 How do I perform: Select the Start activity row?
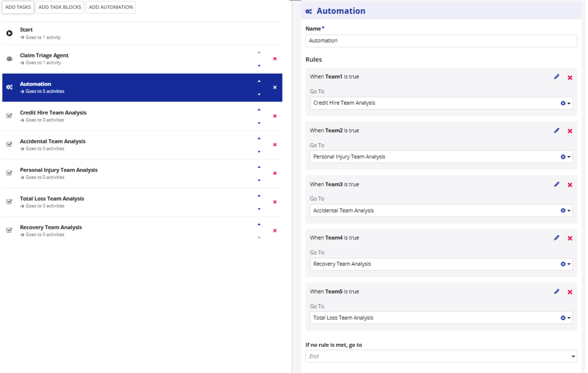(x=142, y=33)
